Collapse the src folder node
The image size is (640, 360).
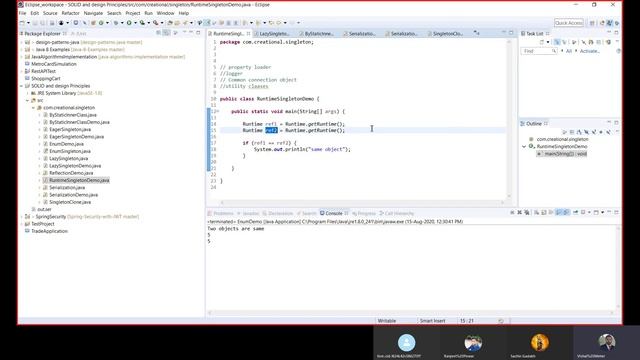click(x=27, y=100)
